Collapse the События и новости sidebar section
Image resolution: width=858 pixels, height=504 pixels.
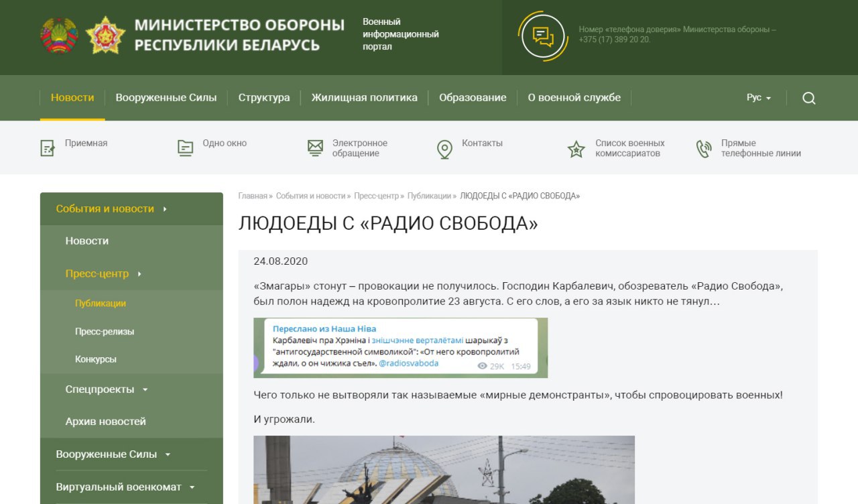tap(165, 209)
